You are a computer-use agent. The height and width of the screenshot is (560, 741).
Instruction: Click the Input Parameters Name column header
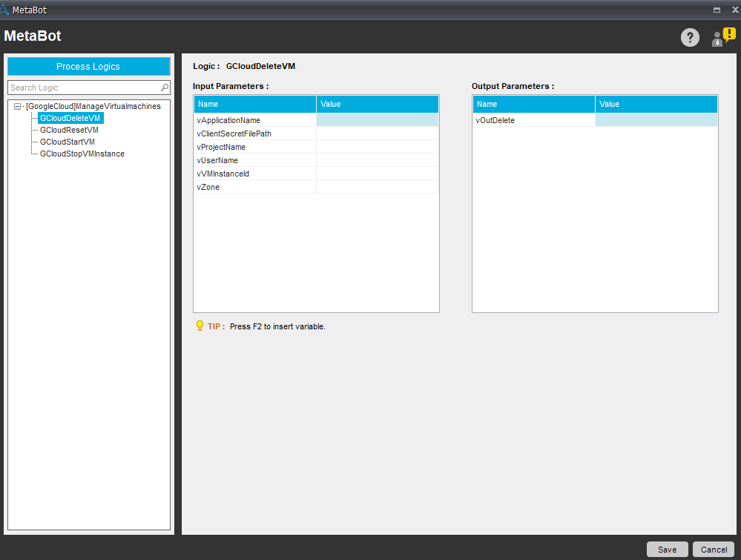[254, 104]
